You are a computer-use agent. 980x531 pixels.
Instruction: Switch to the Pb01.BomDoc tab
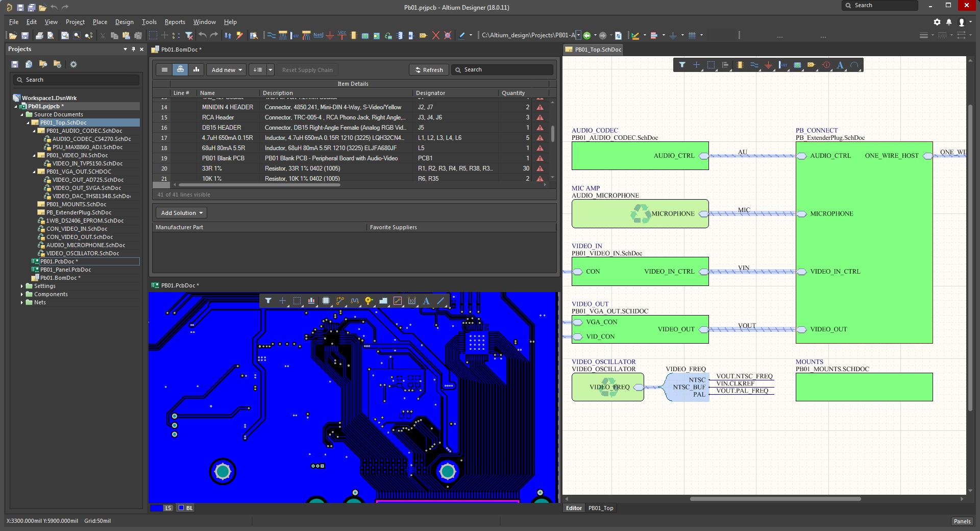point(180,50)
